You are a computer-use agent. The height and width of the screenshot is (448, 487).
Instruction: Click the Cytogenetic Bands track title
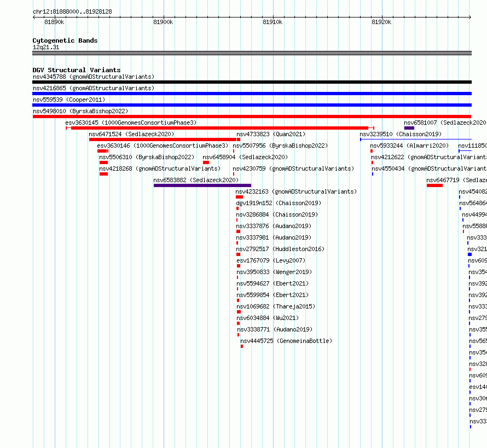tap(65, 40)
